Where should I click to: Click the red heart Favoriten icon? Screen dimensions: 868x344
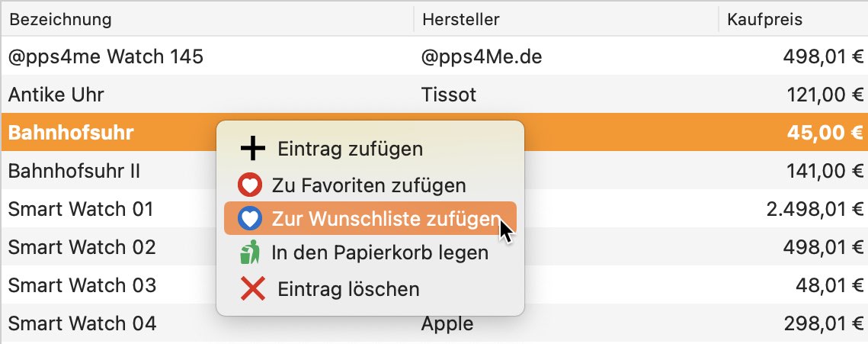[x=250, y=185]
